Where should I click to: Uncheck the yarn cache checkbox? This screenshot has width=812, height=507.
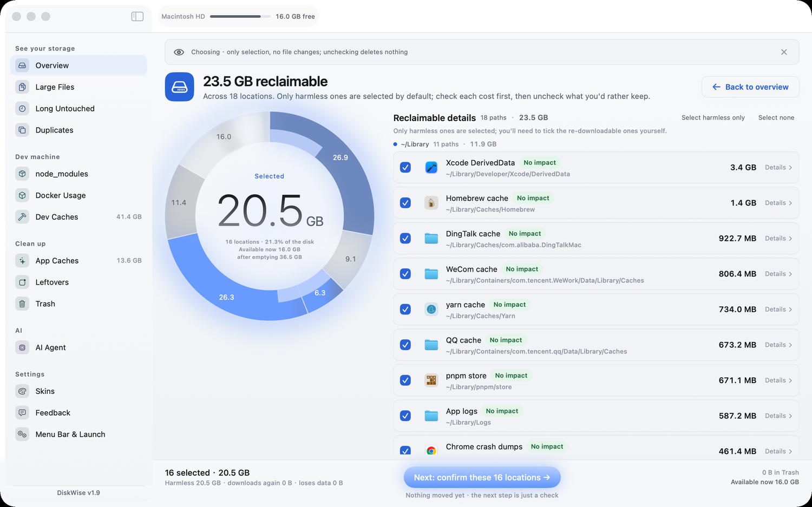(405, 310)
